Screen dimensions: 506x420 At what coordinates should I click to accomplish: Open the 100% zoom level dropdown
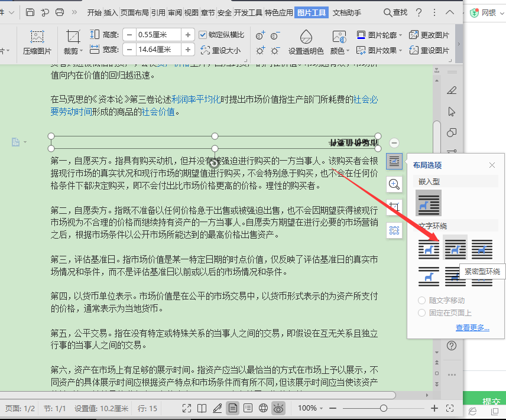[310, 408]
